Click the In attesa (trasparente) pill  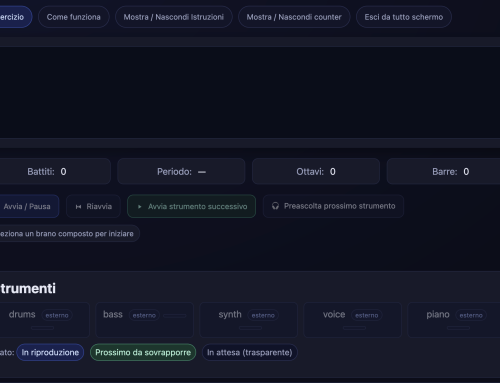pyautogui.click(x=250, y=352)
